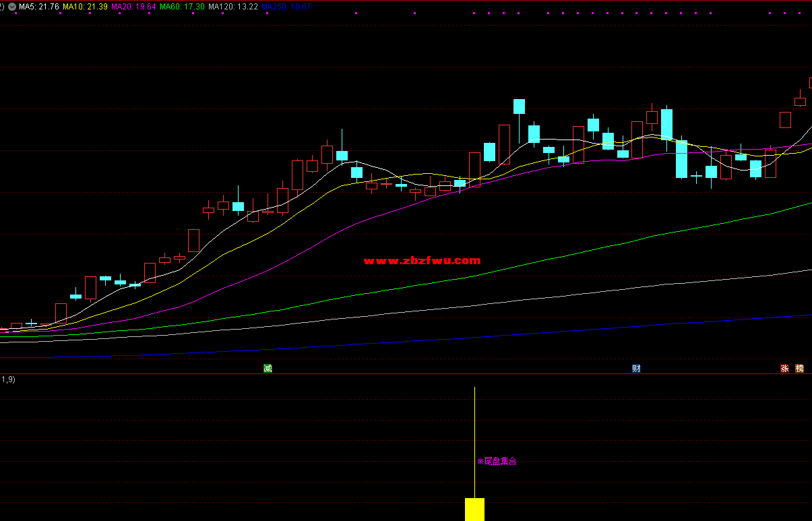Viewport: 812px width, 521px height.
Task: Click the blue 财 financial report icon
Action: (636, 368)
